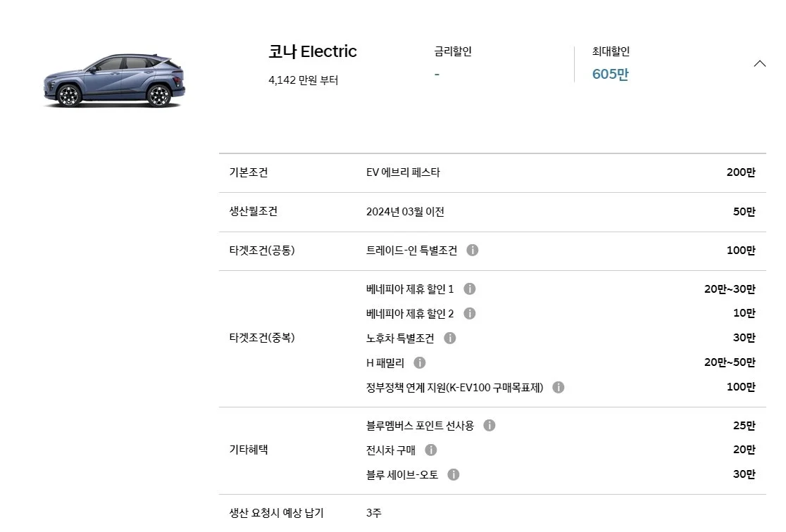View details icon for 베네피아 제휴 할인 1

coord(469,289)
